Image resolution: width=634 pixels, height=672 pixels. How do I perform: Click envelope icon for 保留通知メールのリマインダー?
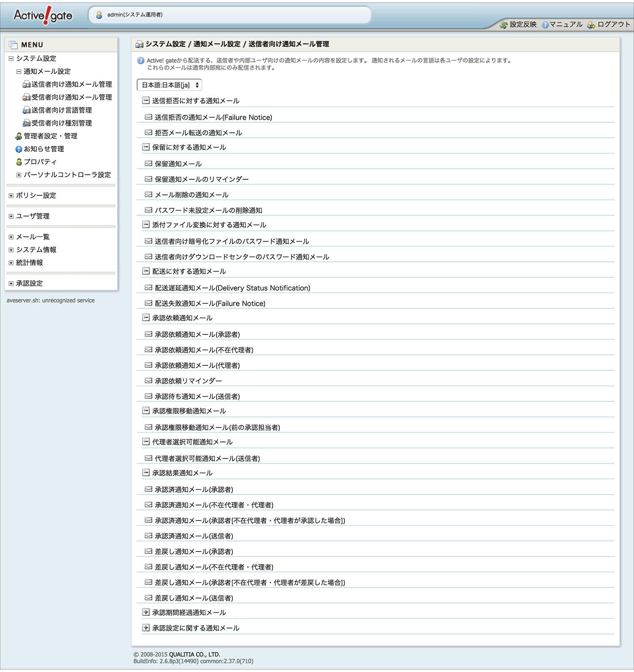pos(148,179)
